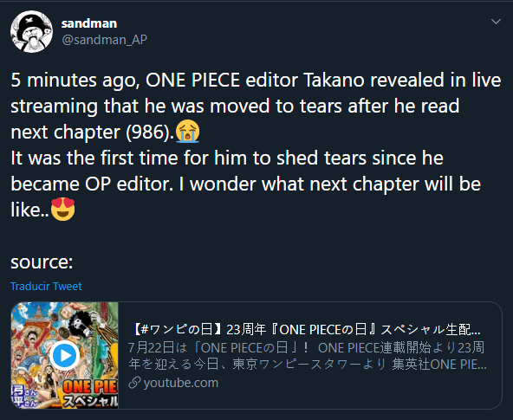The height and width of the screenshot is (420, 513).
Task: Click the second description line of card
Action: point(308,364)
